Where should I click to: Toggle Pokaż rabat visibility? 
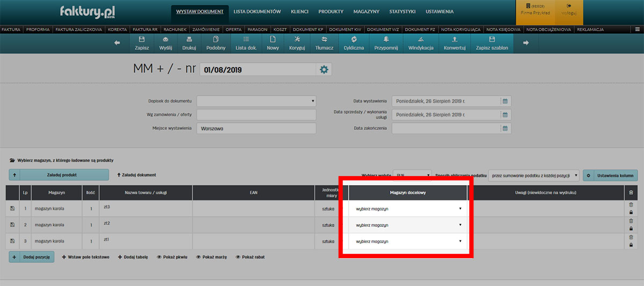pos(250,257)
